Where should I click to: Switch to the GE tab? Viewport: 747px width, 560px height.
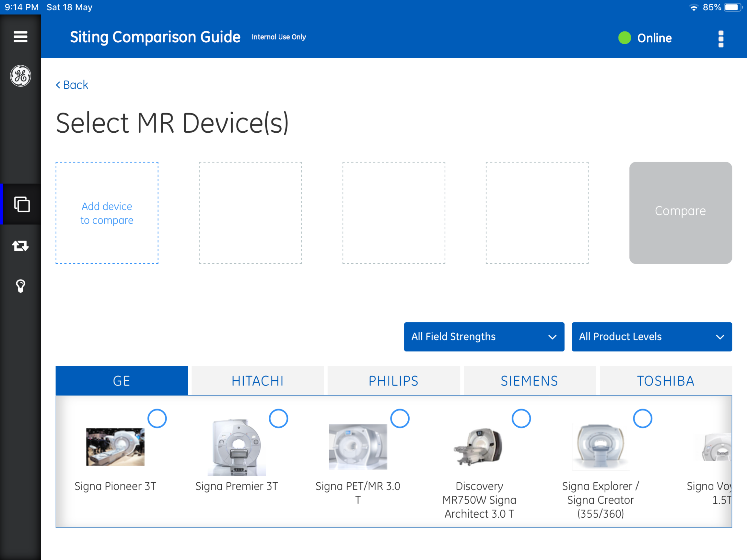122,381
